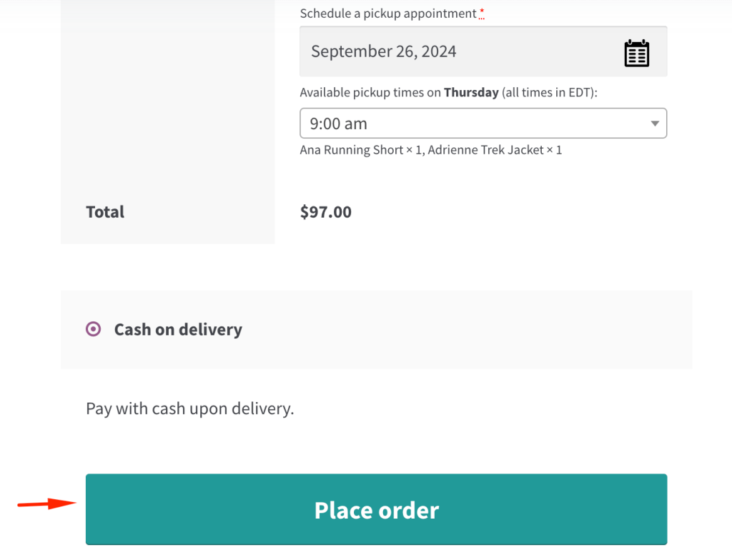The width and height of the screenshot is (732, 560).
Task: Click the all times in EDT note
Action: point(550,92)
